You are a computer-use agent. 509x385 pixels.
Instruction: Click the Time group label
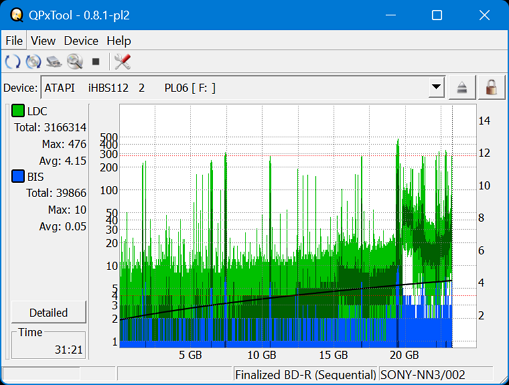pos(30,332)
